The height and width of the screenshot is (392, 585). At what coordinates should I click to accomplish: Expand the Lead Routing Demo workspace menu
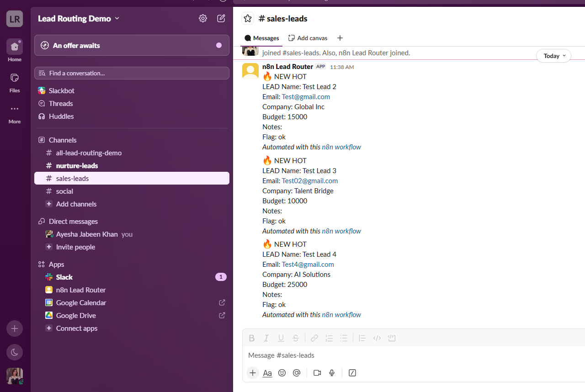coord(79,18)
